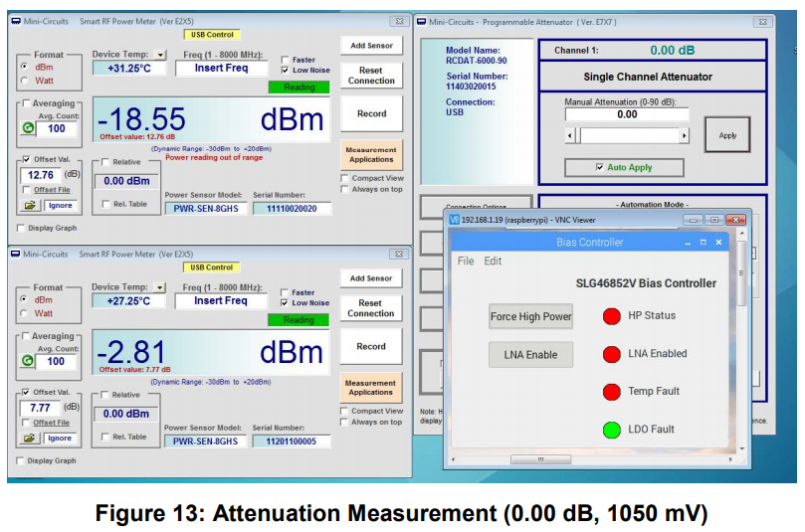Click the LDO Fault green indicator
Screen dimensions: 805x532
coord(611,430)
